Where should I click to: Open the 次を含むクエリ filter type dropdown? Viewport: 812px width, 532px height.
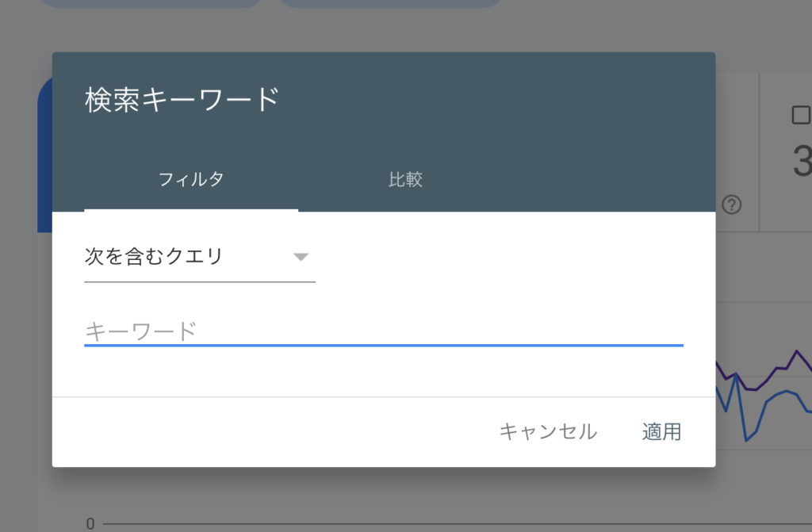point(200,258)
